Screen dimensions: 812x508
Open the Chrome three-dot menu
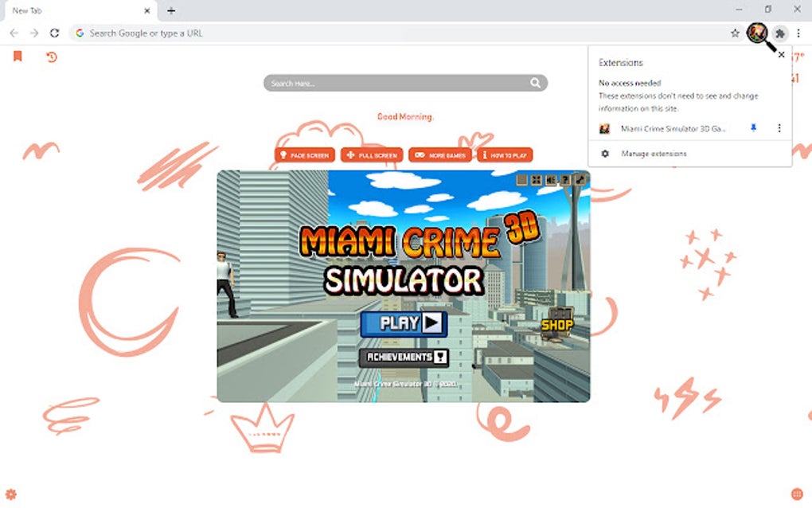pyautogui.click(x=798, y=33)
